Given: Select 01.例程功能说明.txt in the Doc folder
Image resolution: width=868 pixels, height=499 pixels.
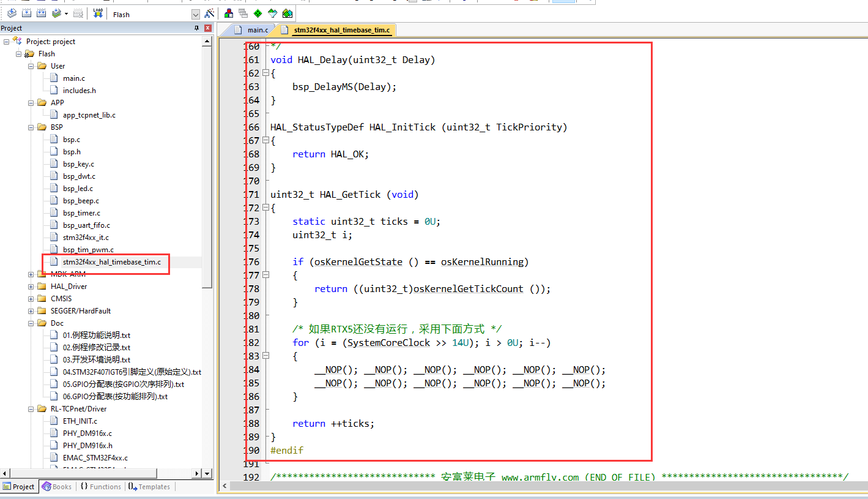Looking at the screenshot, I should pyautogui.click(x=97, y=336).
